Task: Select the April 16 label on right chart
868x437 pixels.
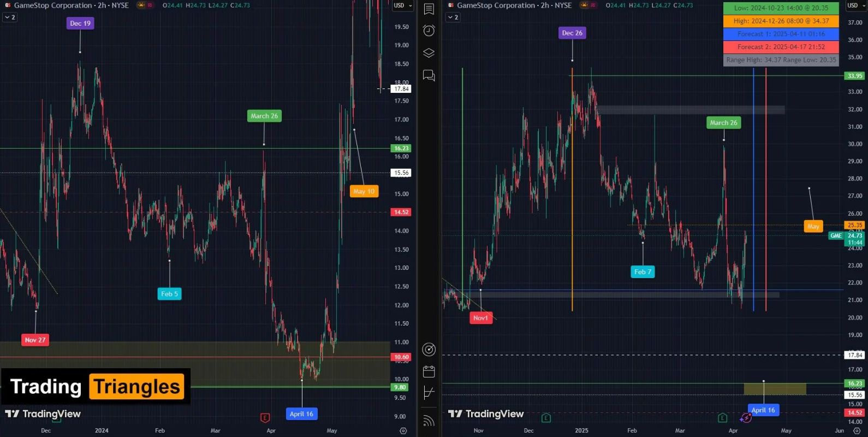Action: coord(763,410)
